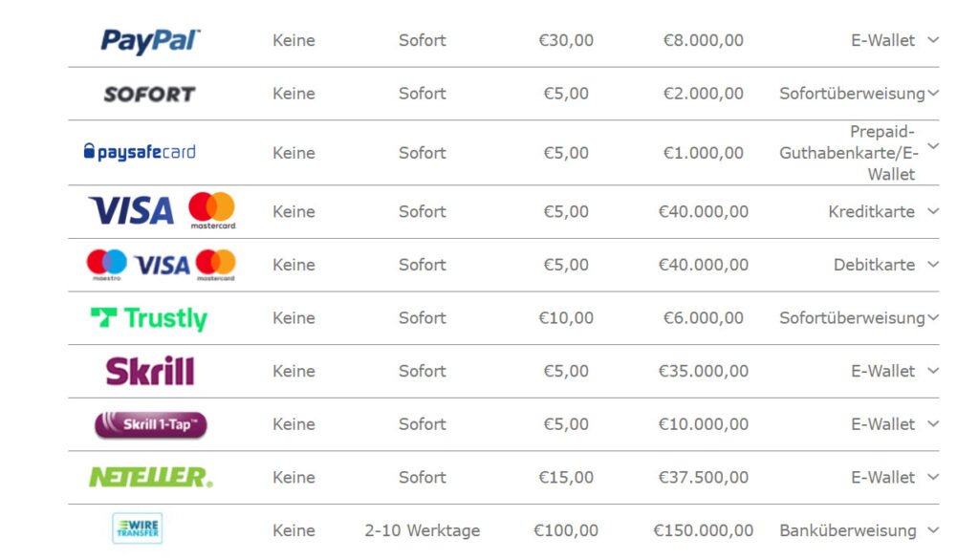
Task: Click the Sofortüberweisung label in SOFORT row
Action: click(851, 94)
